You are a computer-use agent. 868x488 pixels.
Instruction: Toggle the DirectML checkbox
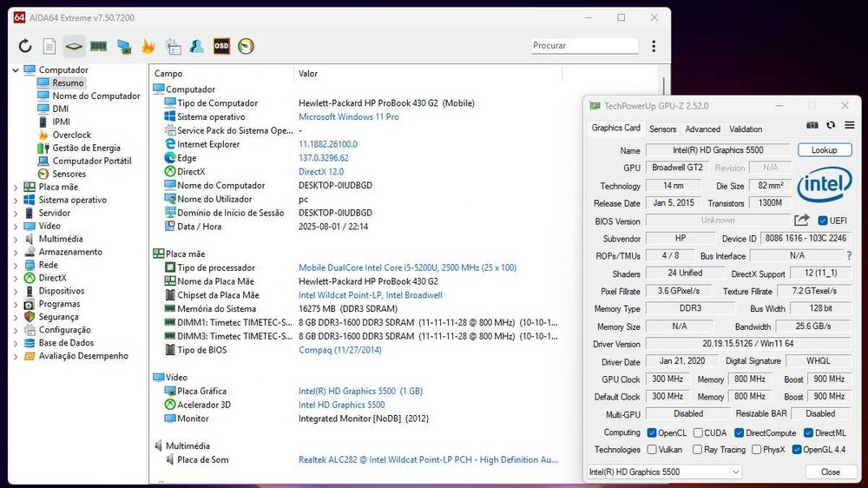808,432
